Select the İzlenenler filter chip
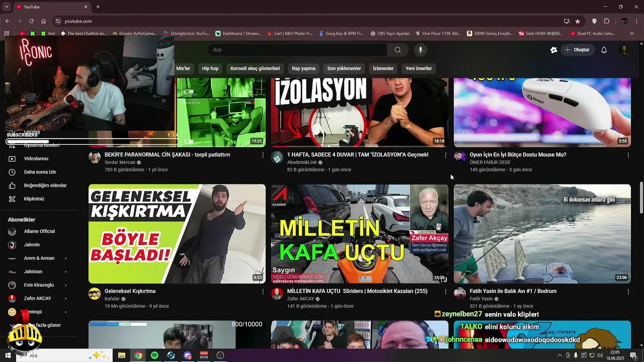The image size is (644, 362). 383,68
